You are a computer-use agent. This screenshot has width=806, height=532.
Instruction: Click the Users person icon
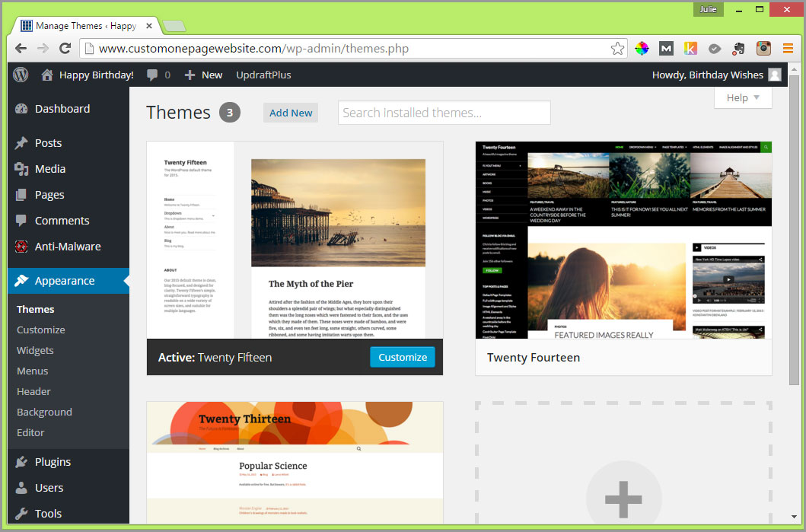point(21,488)
